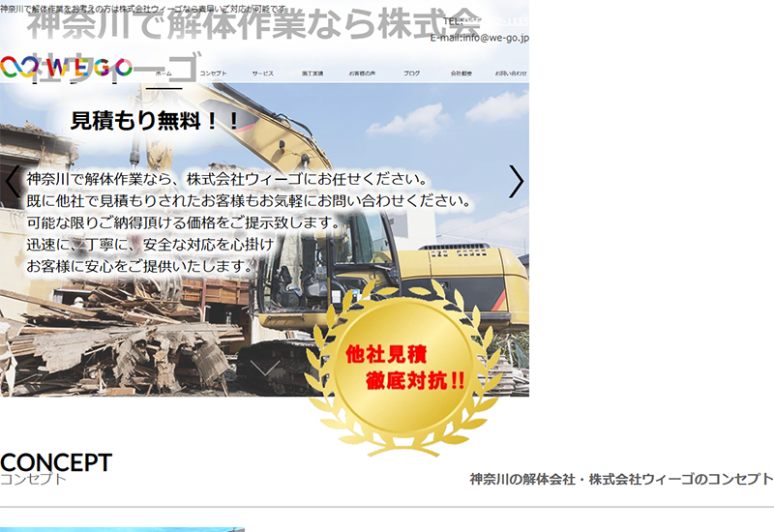
Task: Click the gray コンセプト subtitle under CONCEPT
Action: [33, 479]
